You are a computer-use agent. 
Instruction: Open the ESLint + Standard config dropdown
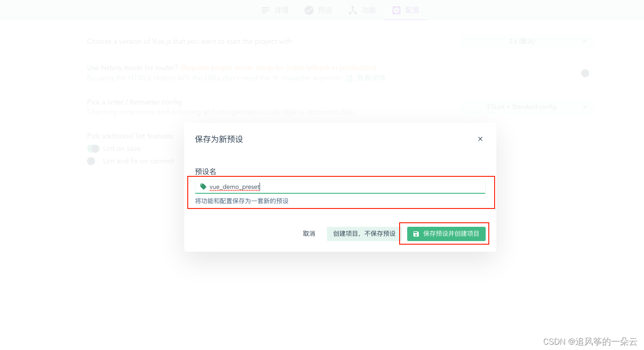(x=526, y=107)
